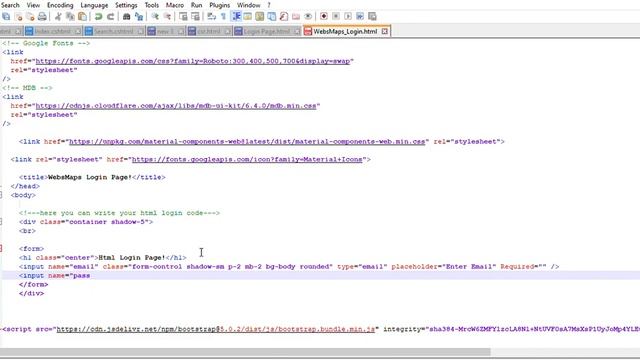Screen dimensions: 640x360
Task: Open the ? help menu
Action: pyautogui.click(x=269, y=5)
